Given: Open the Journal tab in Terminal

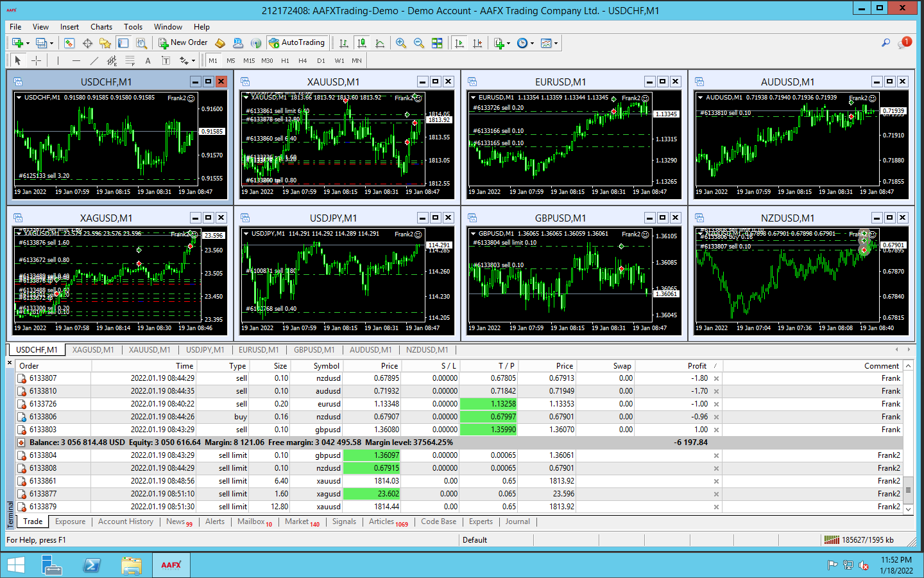Looking at the screenshot, I should (x=517, y=521).
